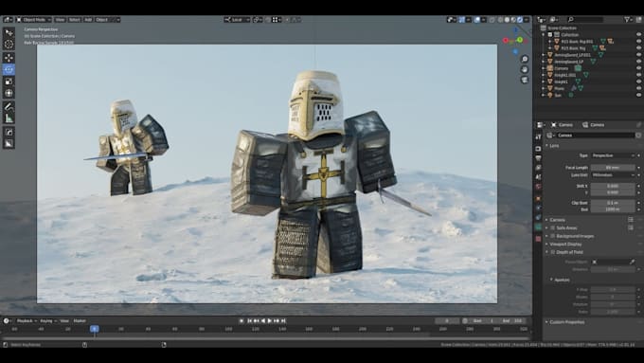Open the Object Mode dropdown

[34, 19]
